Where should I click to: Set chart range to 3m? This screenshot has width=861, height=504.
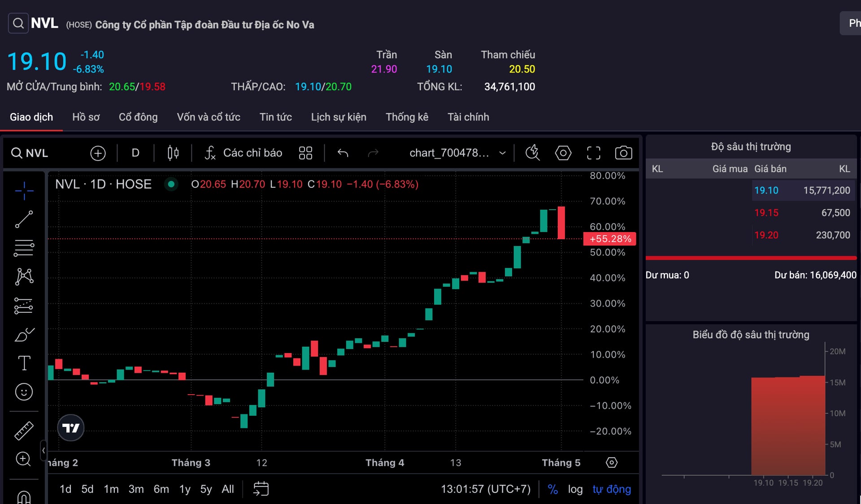pyautogui.click(x=136, y=489)
